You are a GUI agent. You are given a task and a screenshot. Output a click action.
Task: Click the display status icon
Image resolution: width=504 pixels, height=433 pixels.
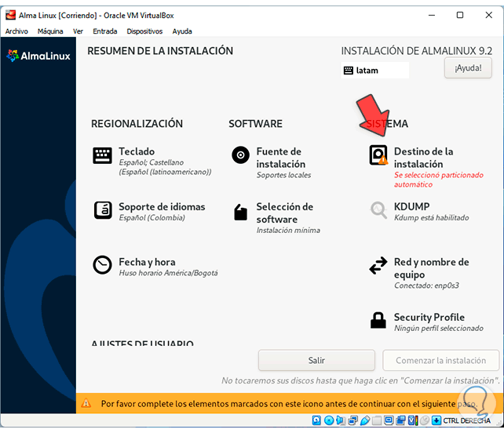tap(389, 420)
